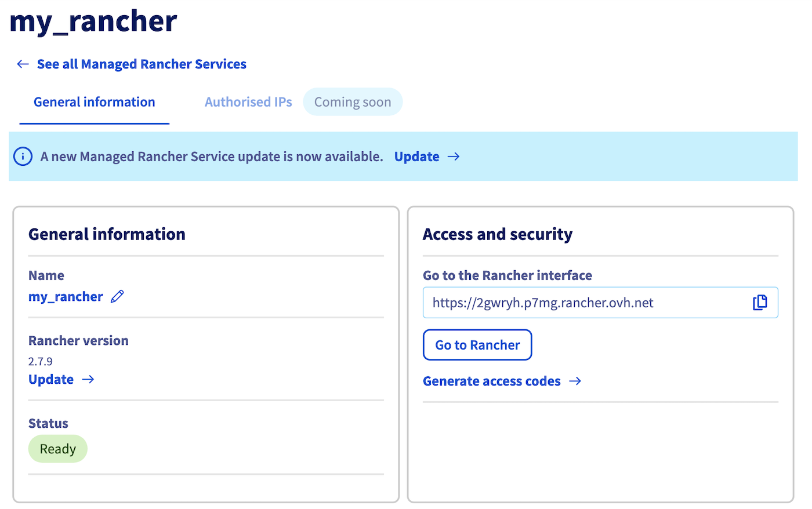Click the arrow after Generate access codes
The height and width of the screenshot is (509, 812).
[575, 381]
